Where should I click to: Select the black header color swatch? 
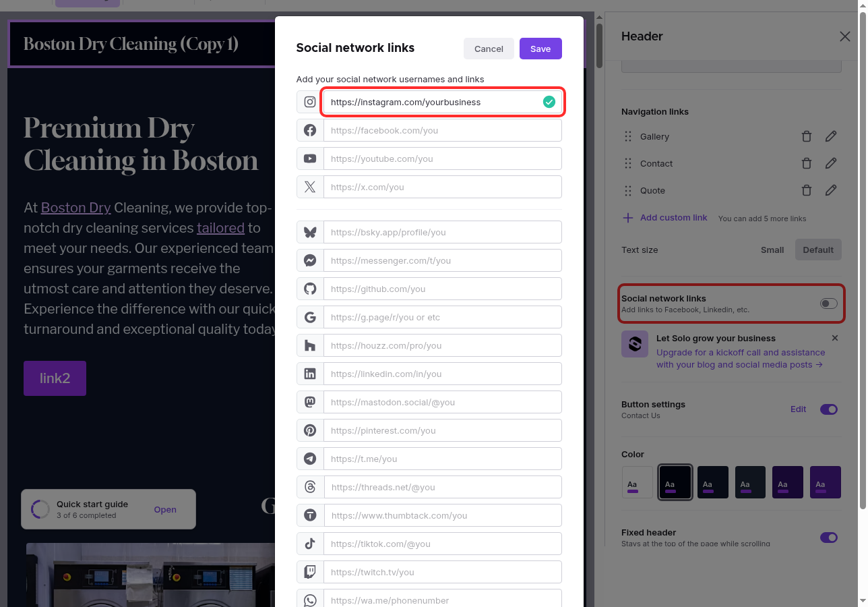[675, 482]
